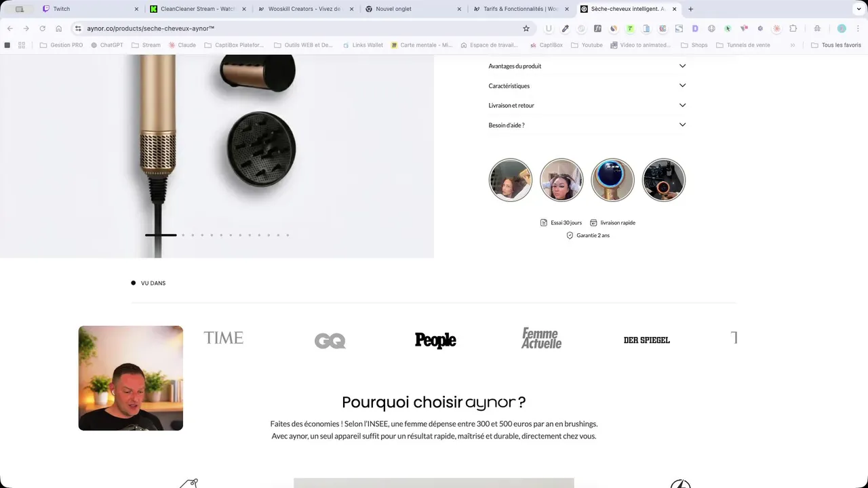This screenshot has height=488, width=868.
Task: Open the blue-display hair dryer story thumbnail
Action: click(613, 180)
